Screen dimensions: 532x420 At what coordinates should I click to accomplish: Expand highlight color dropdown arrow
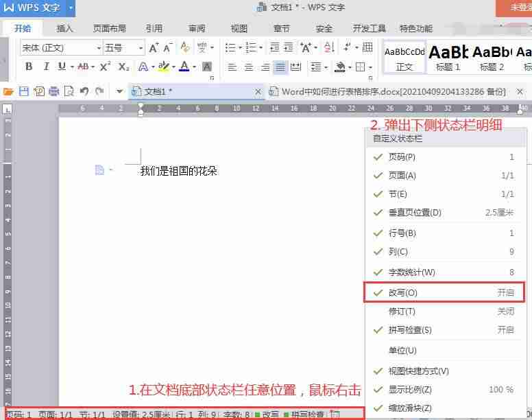pos(173,67)
